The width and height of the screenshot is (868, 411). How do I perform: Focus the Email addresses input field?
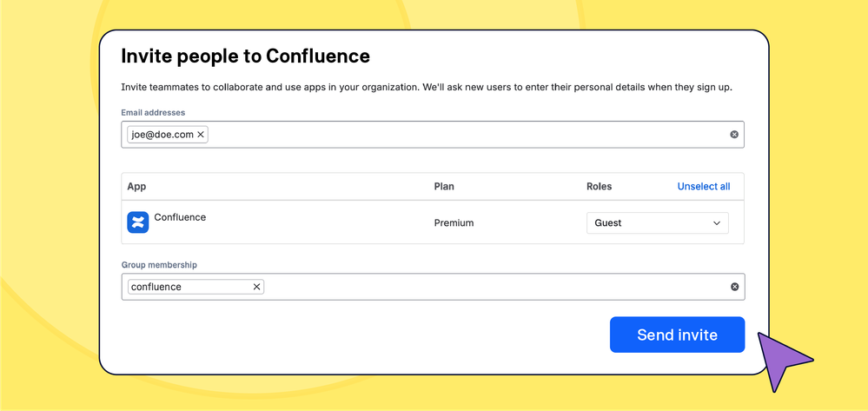pyautogui.click(x=433, y=135)
